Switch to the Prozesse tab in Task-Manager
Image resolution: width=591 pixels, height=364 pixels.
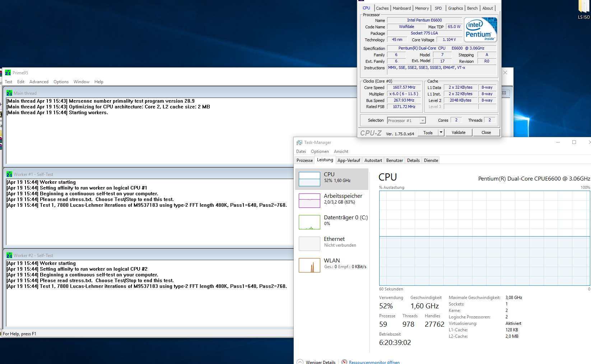(x=304, y=160)
